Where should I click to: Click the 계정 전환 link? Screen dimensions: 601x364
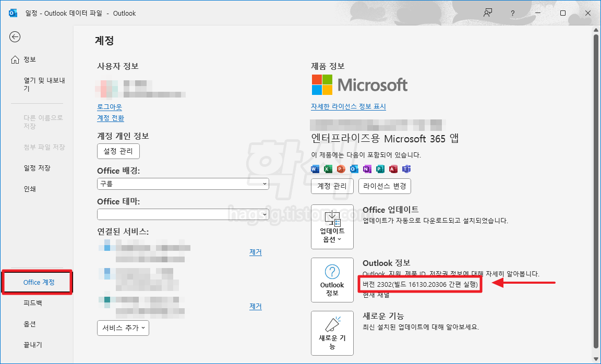pos(111,118)
